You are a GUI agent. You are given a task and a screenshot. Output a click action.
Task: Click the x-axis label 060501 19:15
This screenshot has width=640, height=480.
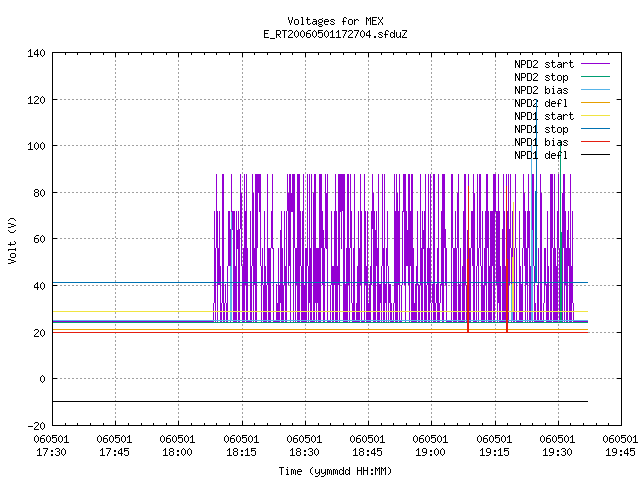click(494, 446)
